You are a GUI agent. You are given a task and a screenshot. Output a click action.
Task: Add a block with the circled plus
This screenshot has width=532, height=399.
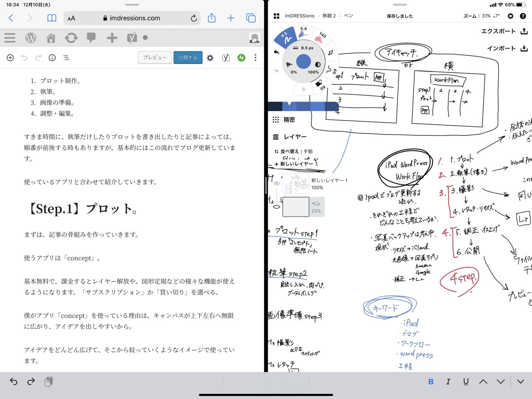tap(10, 58)
